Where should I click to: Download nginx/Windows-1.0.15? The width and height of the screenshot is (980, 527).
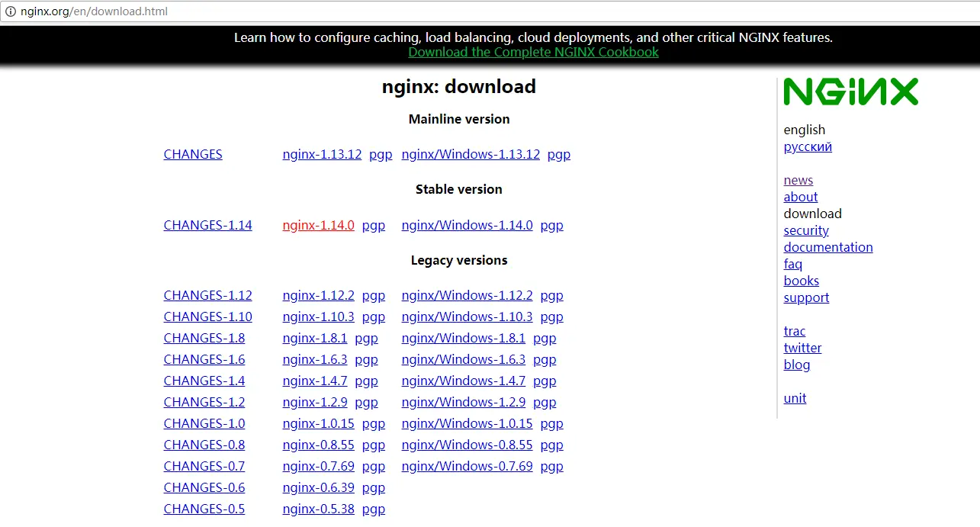467,423
